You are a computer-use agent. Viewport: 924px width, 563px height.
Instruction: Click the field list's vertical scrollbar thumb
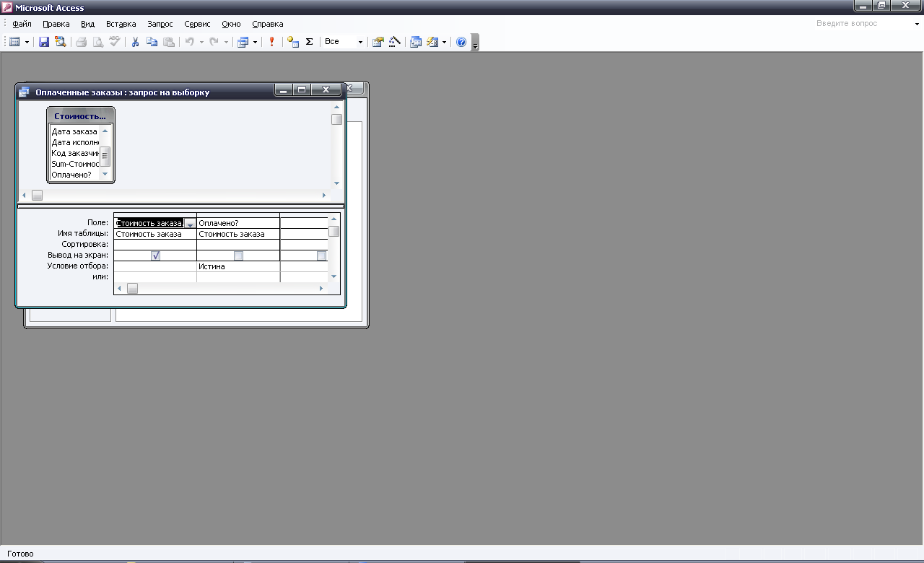pyautogui.click(x=105, y=155)
